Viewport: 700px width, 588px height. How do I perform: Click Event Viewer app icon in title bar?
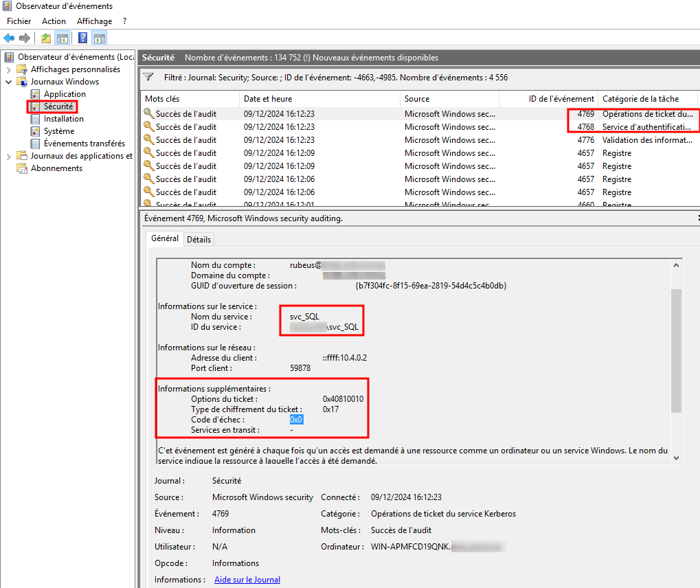tap(7, 5)
